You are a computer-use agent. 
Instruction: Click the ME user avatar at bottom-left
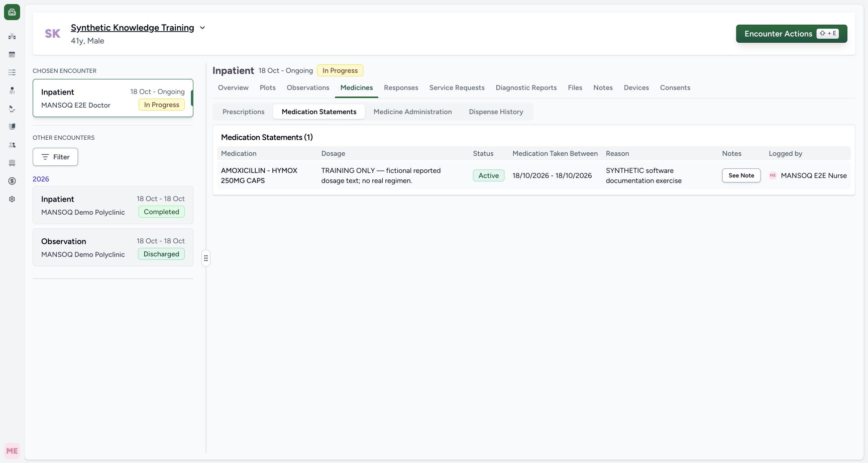12,451
